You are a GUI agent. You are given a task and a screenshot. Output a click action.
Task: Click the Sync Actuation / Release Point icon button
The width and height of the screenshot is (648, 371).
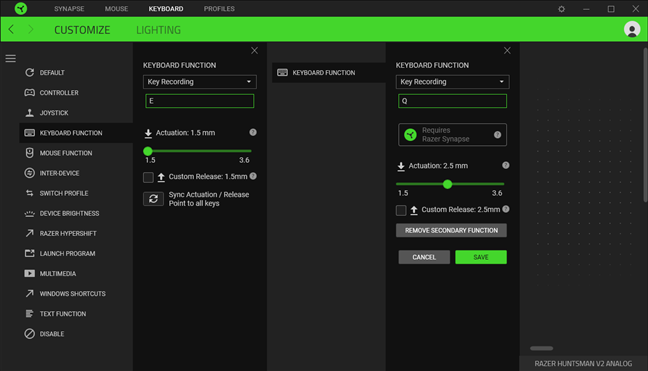coord(153,199)
